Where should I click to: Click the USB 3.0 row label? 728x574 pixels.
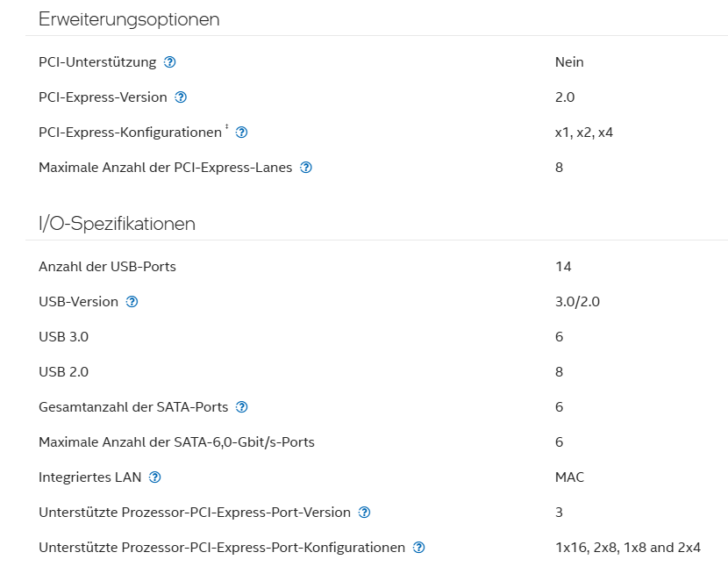63,337
